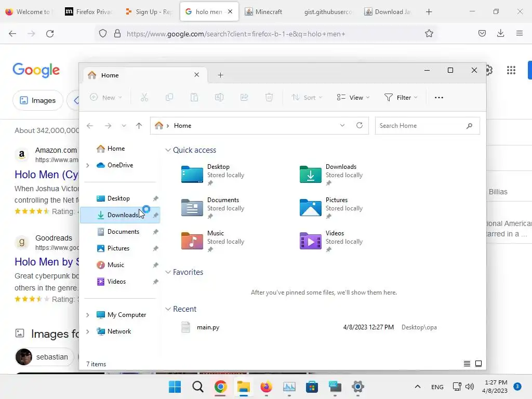Collapse the Favorites section
This screenshot has width=532, height=399.
(168, 272)
